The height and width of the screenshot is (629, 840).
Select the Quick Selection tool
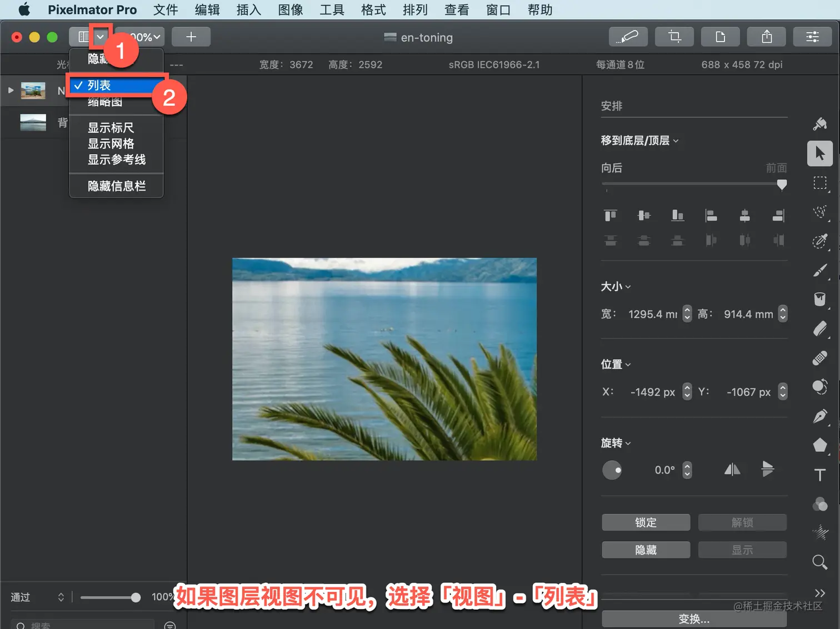[820, 212]
